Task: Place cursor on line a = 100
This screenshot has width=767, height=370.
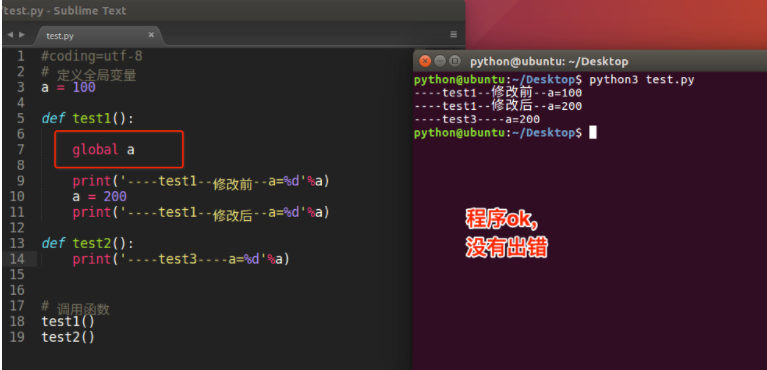Action: [x=68, y=88]
